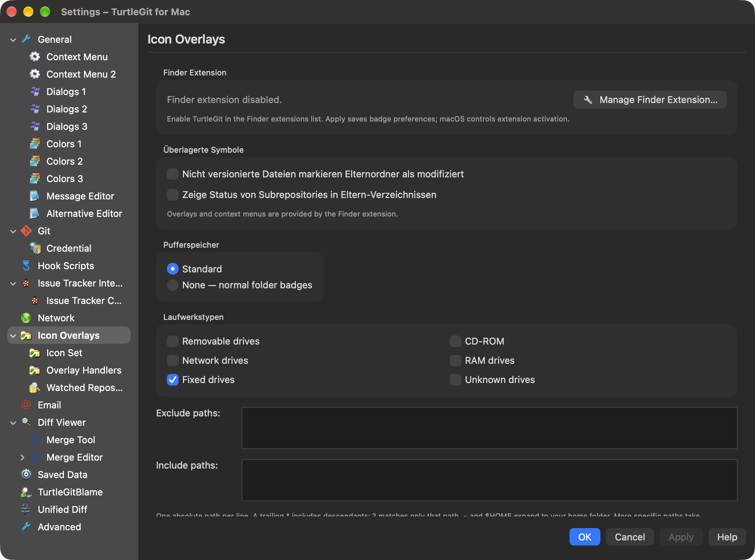Open Help for this dialog
This screenshot has height=560, width=755.
[x=727, y=537]
